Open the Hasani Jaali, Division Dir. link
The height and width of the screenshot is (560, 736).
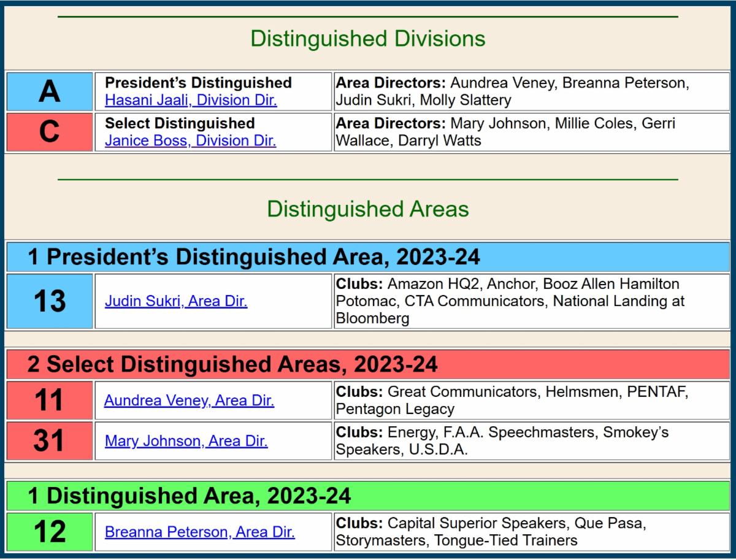[191, 101]
